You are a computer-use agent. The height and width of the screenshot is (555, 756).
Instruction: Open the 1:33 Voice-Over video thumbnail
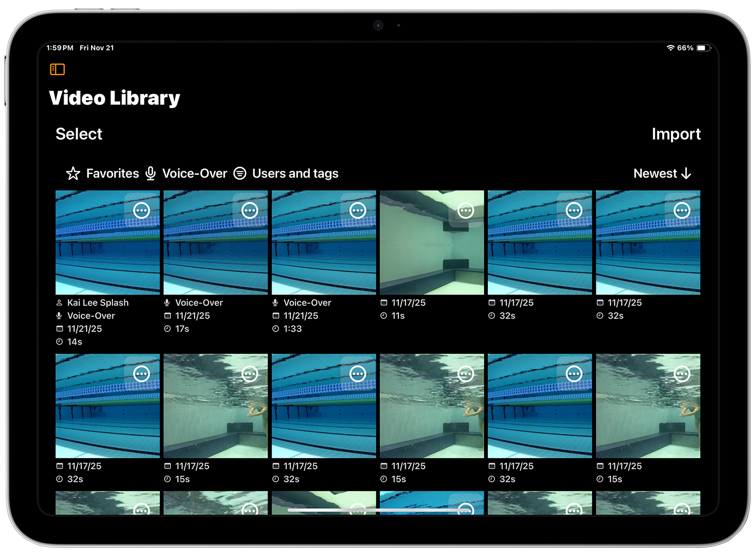[x=324, y=242]
